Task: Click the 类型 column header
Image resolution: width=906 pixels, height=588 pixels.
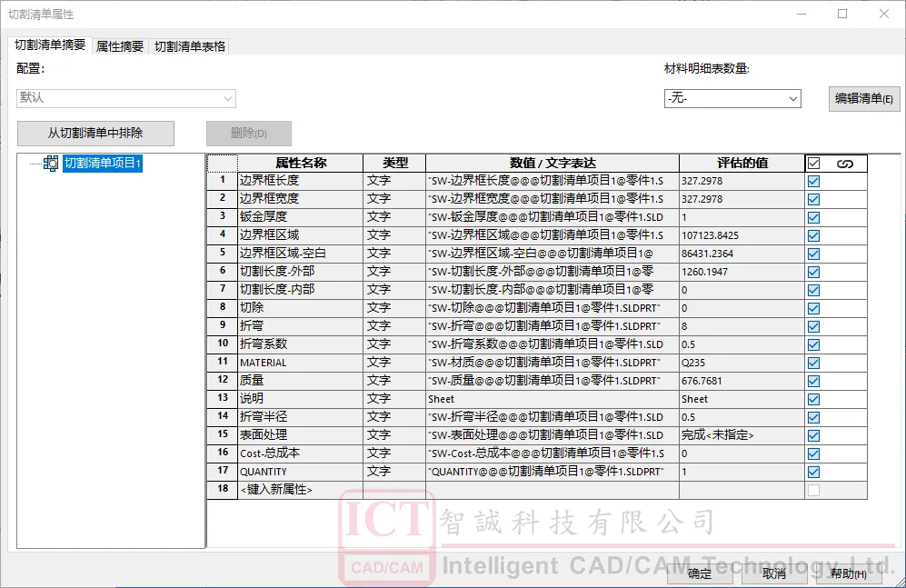Action: point(394,163)
